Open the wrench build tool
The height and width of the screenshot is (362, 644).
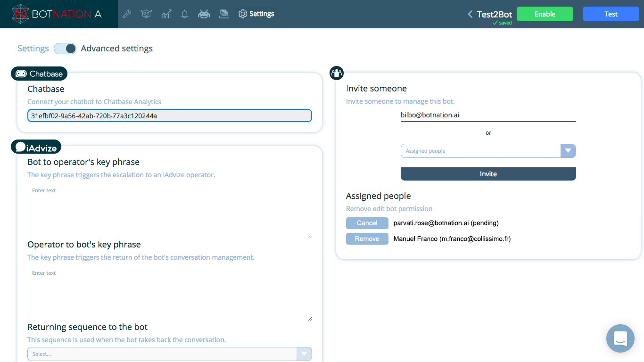coord(127,14)
